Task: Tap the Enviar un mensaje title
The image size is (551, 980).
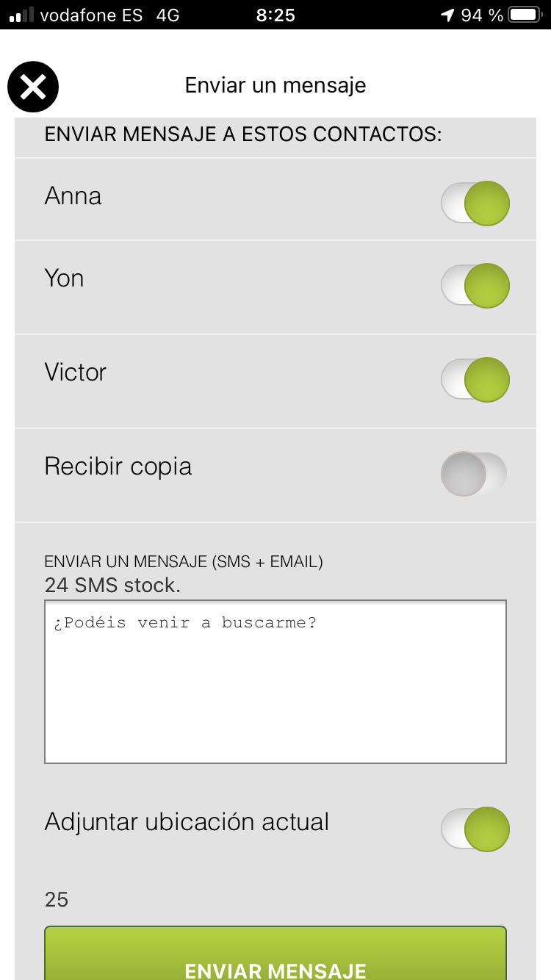Action: pyautogui.click(x=275, y=85)
